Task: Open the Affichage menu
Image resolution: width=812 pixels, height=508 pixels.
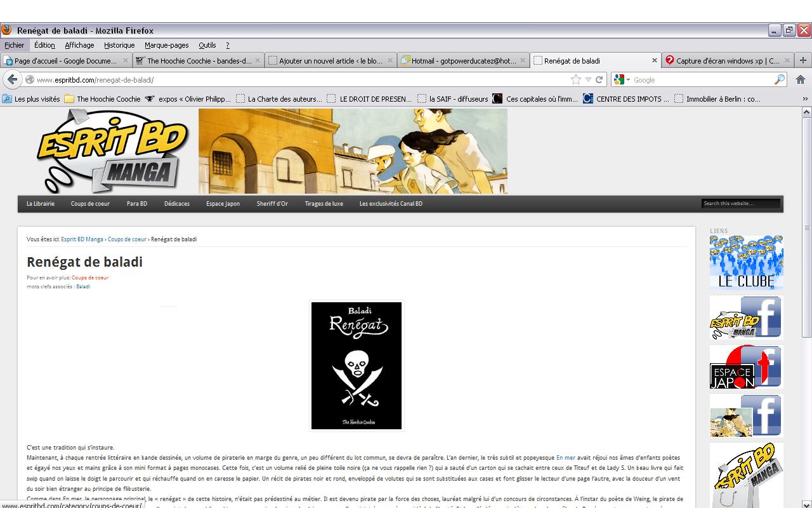Action: tap(79, 45)
